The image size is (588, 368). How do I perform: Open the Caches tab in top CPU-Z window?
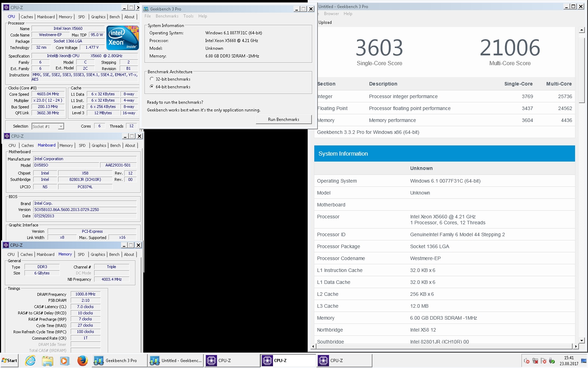pos(27,17)
